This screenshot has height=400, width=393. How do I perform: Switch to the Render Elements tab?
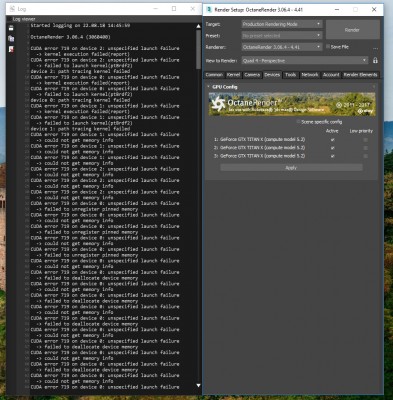[361, 75]
